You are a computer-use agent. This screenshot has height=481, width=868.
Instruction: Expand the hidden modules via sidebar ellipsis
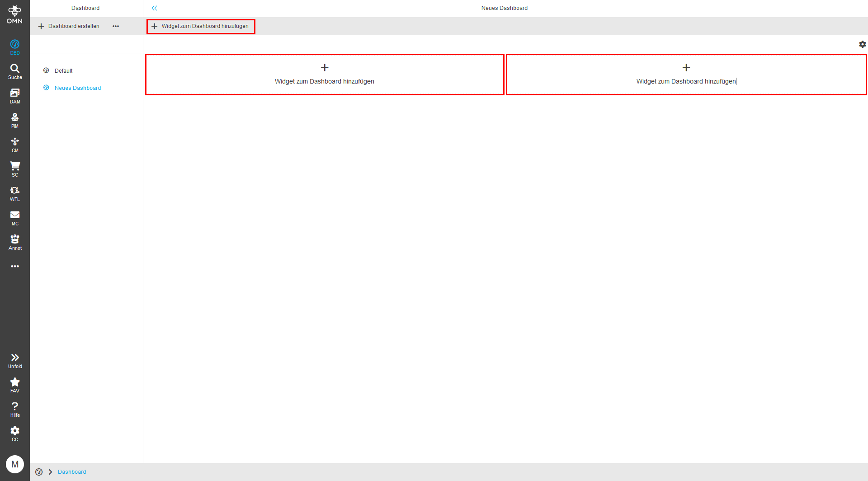[x=15, y=266]
